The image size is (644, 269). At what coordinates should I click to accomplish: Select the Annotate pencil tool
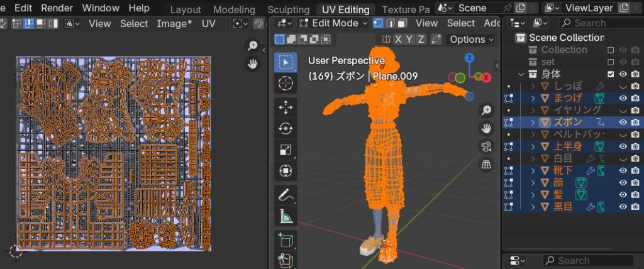pos(286,195)
